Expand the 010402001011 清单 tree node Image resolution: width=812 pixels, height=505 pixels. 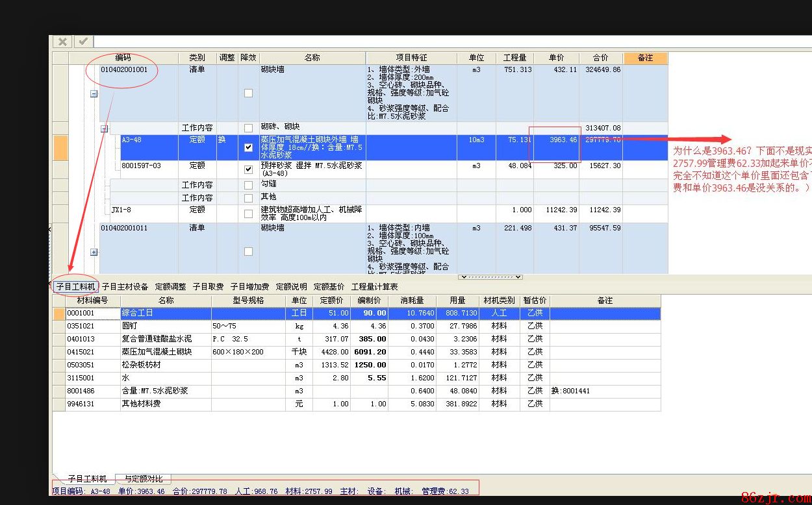tap(94, 252)
